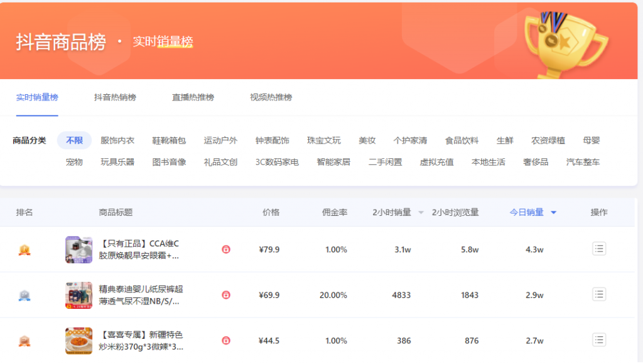Viewport: 643px width, 364px height.
Task: Filter by 礼品文创 category
Action: pos(220,163)
